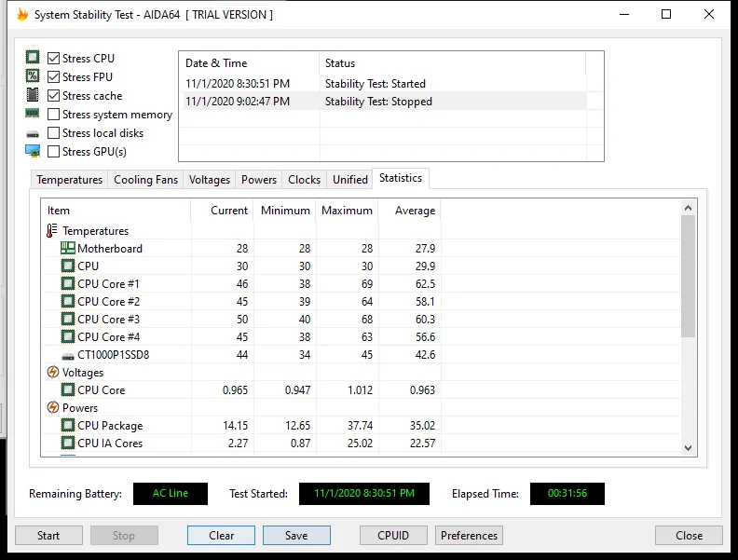738x560 pixels.
Task: Select the Statistics tab
Action: pos(401,178)
